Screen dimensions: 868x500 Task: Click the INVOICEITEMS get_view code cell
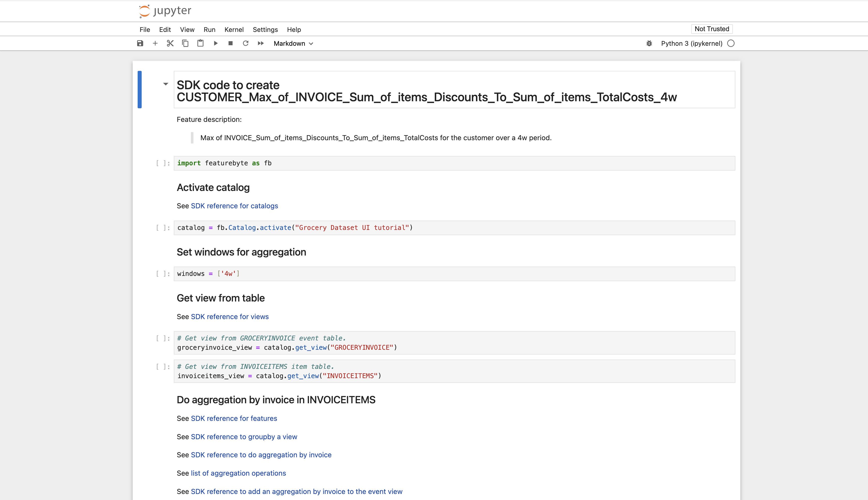coord(454,371)
